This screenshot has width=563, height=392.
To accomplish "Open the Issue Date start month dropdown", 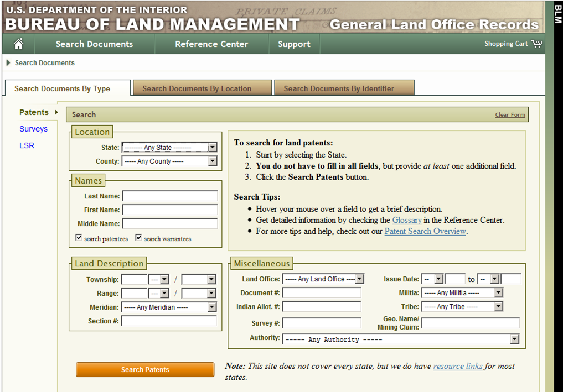I will point(433,279).
